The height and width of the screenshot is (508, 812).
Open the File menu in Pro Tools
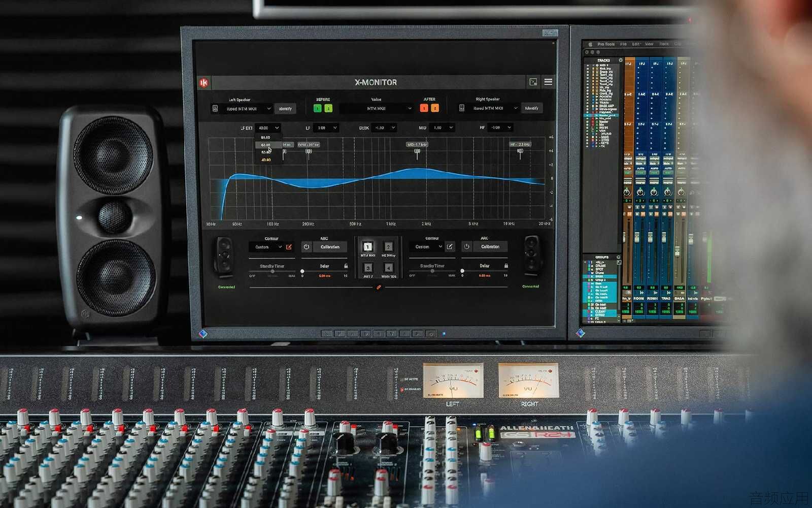623,44
